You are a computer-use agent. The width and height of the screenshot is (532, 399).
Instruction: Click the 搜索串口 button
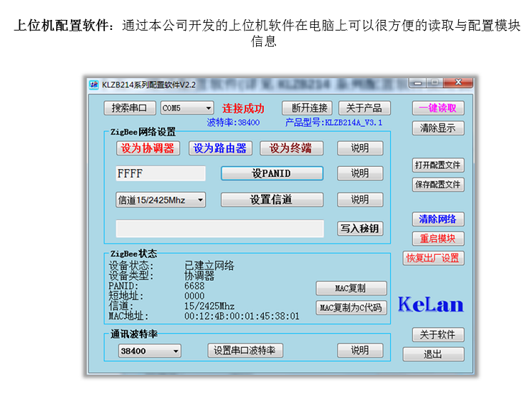(129, 108)
